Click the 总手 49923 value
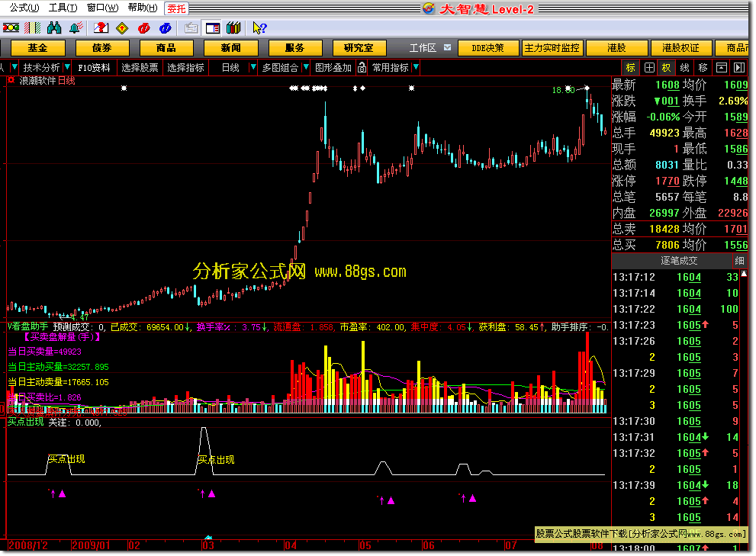This screenshot has width=756, height=556. coord(664,133)
